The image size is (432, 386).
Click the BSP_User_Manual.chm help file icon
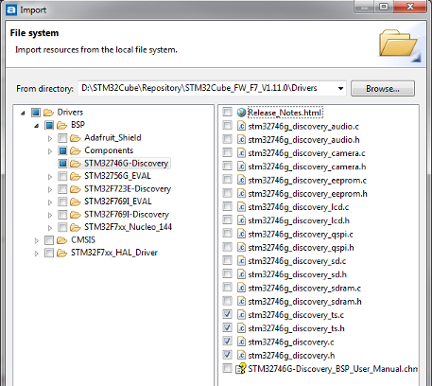(241, 368)
